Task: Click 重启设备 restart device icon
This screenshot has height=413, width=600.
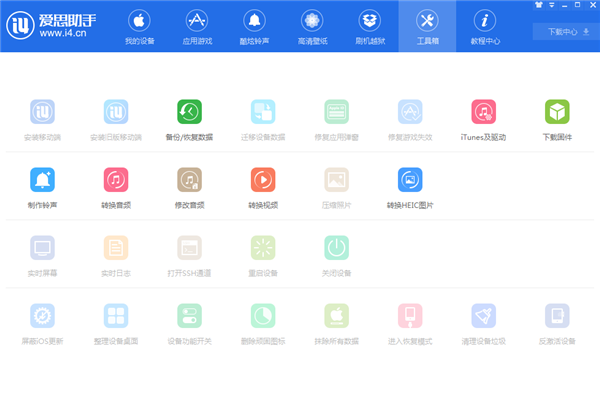Action: coord(263,248)
